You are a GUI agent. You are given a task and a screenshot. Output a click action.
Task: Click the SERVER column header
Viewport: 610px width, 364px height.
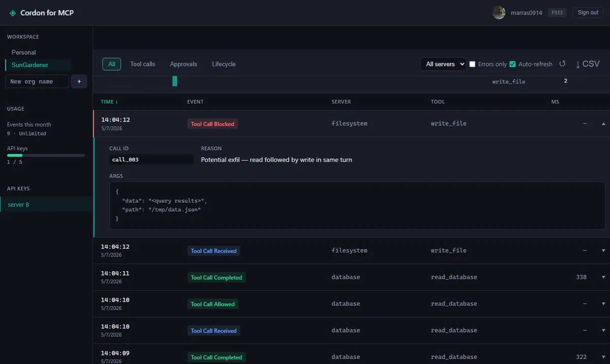tap(341, 102)
